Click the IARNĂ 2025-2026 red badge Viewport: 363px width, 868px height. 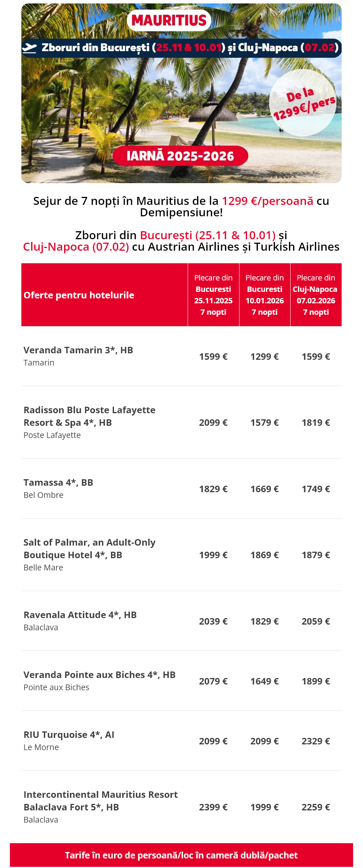[180, 156]
